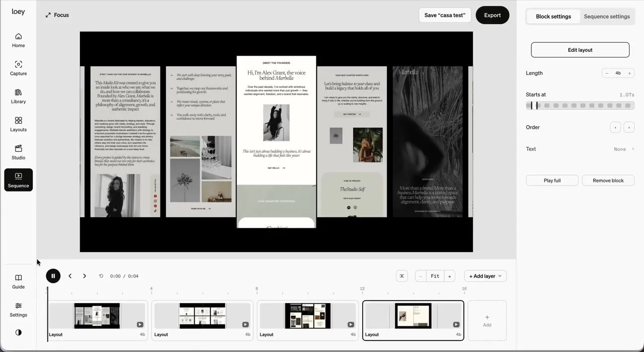Click the fit-width timeline icon
The height and width of the screenshot is (352, 644).
click(x=401, y=276)
